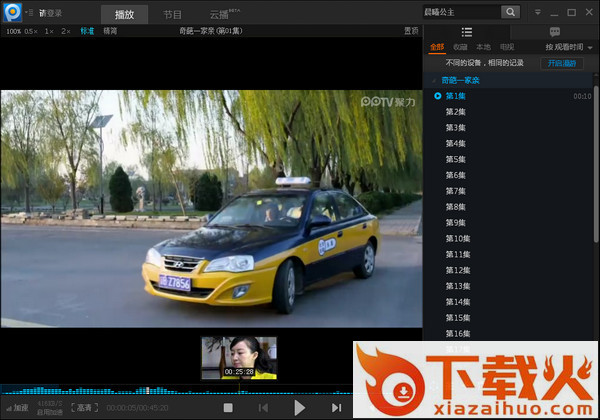Image resolution: width=600 pixels, height=420 pixels.
Task: Open the main menu beside the logo
Action: click(x=29, y=13)
